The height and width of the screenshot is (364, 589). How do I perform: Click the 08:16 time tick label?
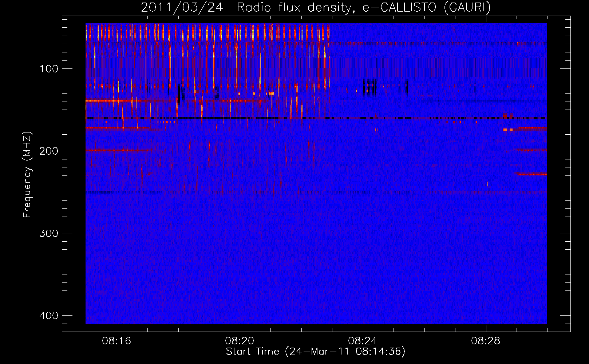coord(116,341)
